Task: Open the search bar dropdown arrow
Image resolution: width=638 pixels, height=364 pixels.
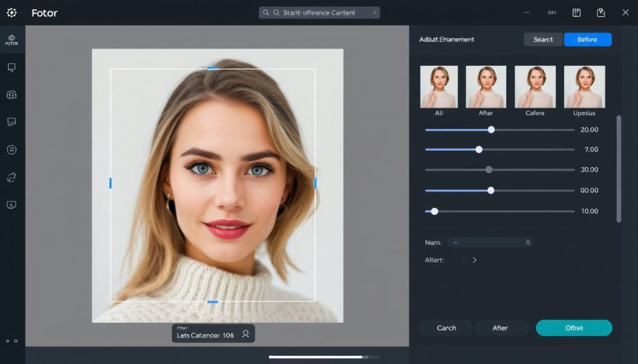Action: click(375, 12)
